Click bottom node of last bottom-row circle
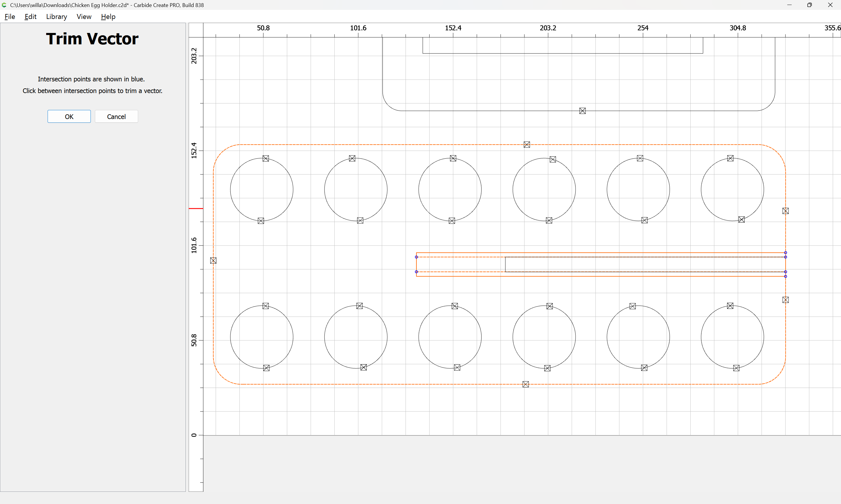Image resolution: width=841 pixels, height=504 pixels. [x=736, y=368]
